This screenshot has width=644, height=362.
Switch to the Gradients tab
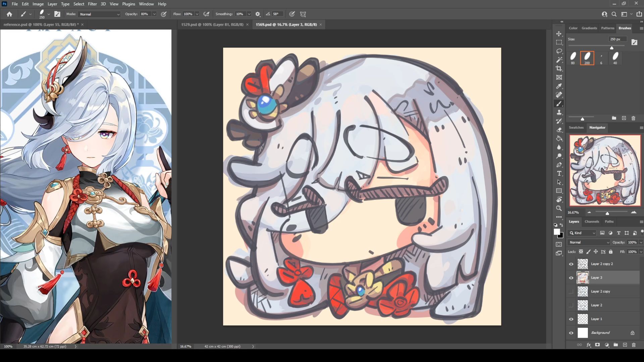[x=589, y=28]
